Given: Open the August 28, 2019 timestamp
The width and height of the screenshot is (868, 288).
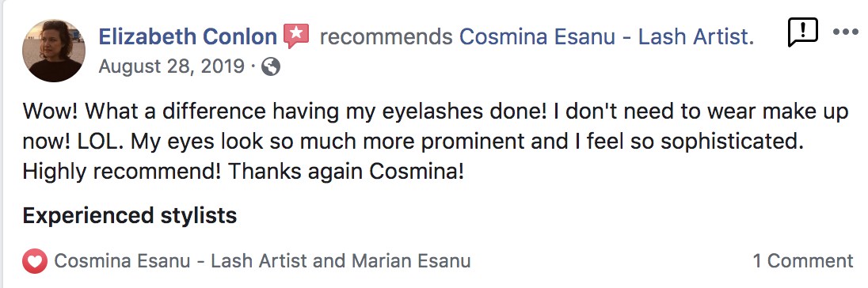Looking at the screenshot, I should 172,67.
